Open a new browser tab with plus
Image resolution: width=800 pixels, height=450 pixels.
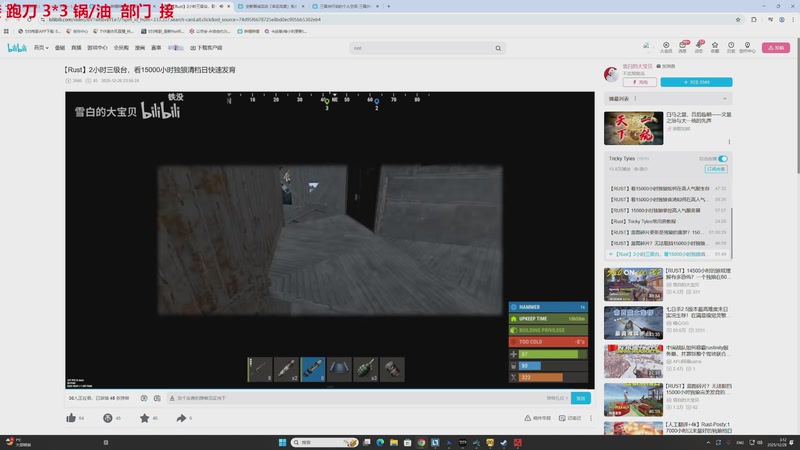(388, 6)
